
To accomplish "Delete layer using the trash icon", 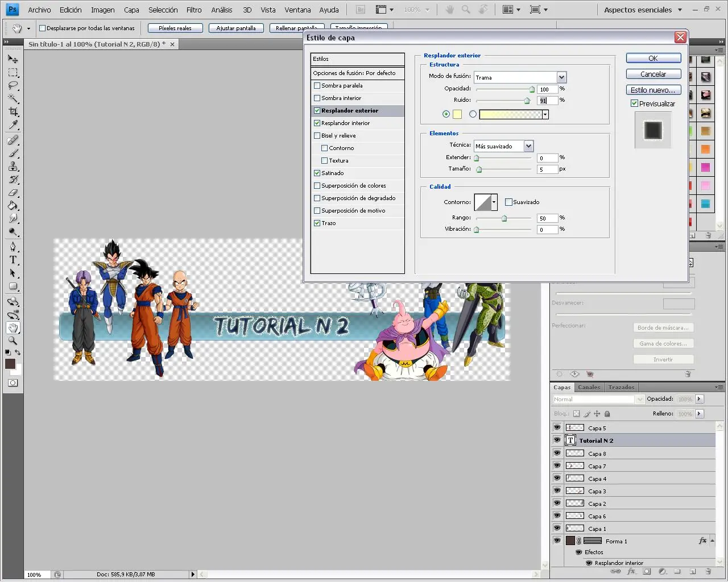I will [708, 571].
